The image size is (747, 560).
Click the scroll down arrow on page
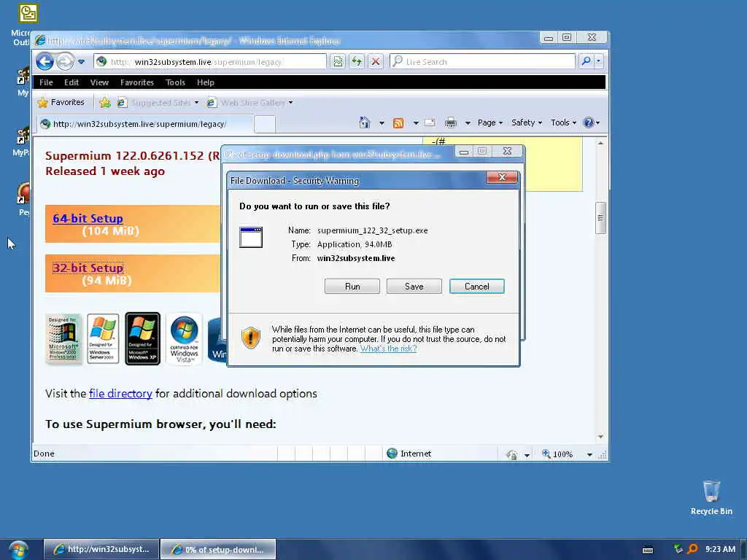[600, 437]
